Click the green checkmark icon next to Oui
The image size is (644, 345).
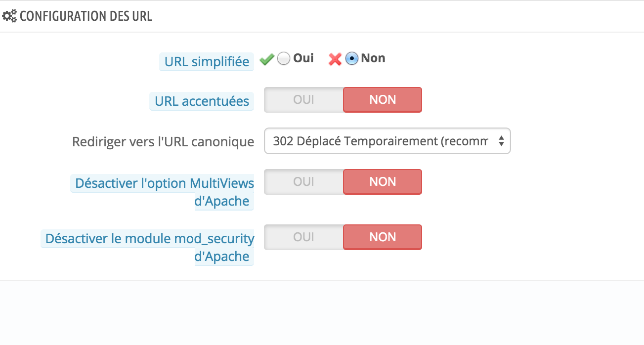pos(267,59)
